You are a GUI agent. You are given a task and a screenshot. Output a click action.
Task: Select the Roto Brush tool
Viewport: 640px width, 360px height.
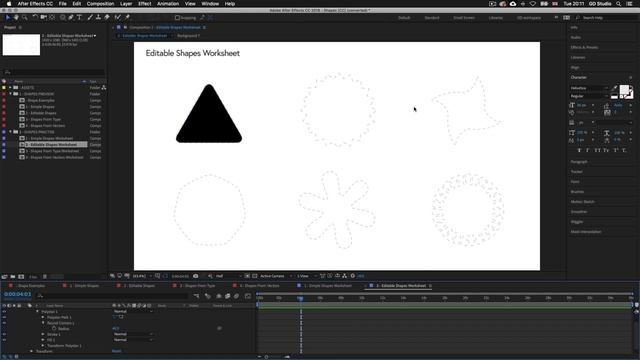pyautogui.click(x=118, y=18)
